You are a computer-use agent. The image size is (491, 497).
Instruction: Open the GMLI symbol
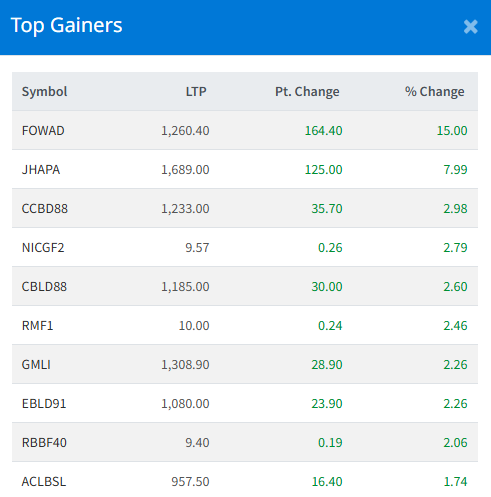36,365
